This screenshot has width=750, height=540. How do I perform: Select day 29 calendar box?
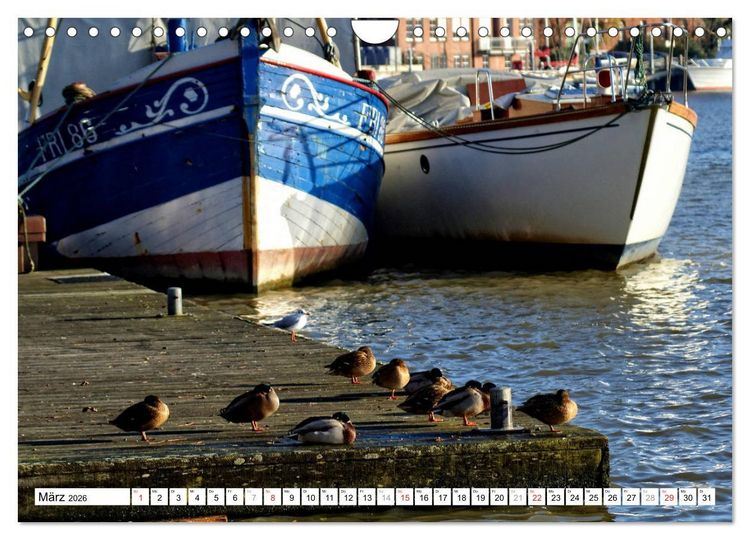click(669, 496)
